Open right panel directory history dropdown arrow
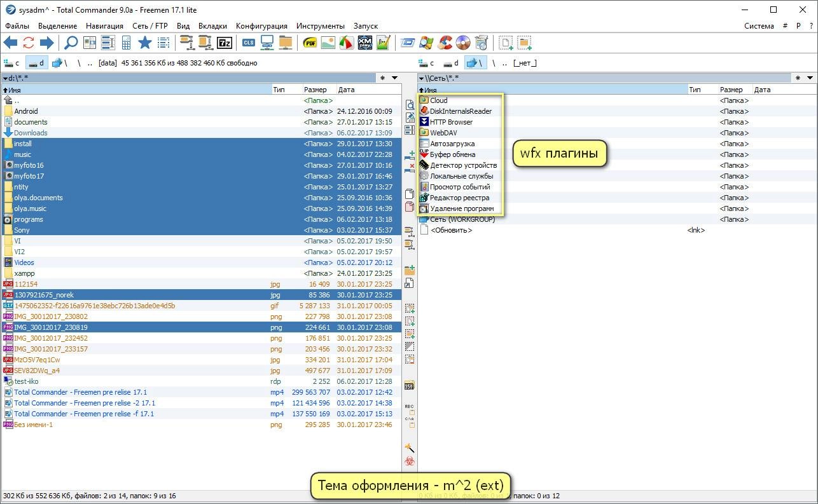 (810, 78)
